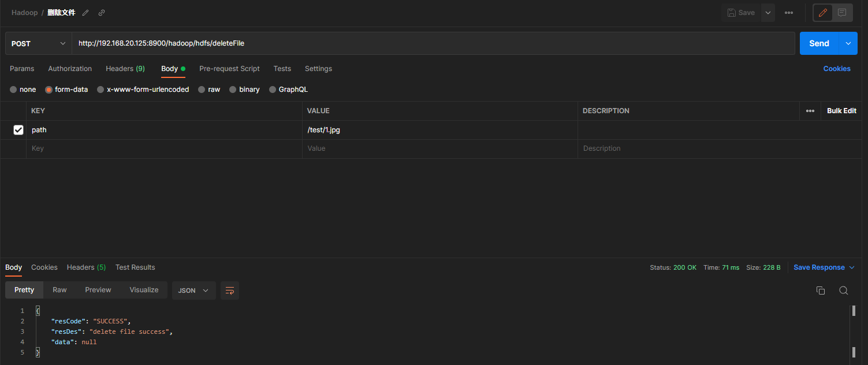Open the JSON format dropdown
This screenshot has height=365, width=868.
pos(194,290)
